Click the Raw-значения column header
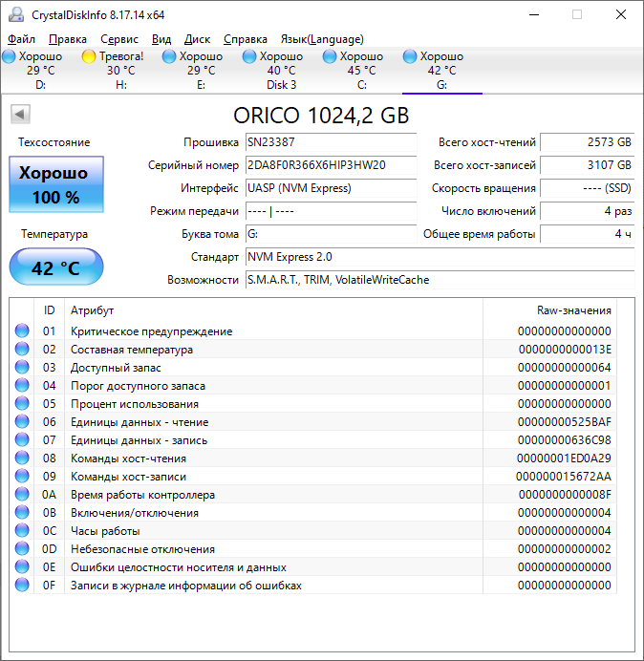This screenshot has width=644, height=661. [x=550, y=310]
